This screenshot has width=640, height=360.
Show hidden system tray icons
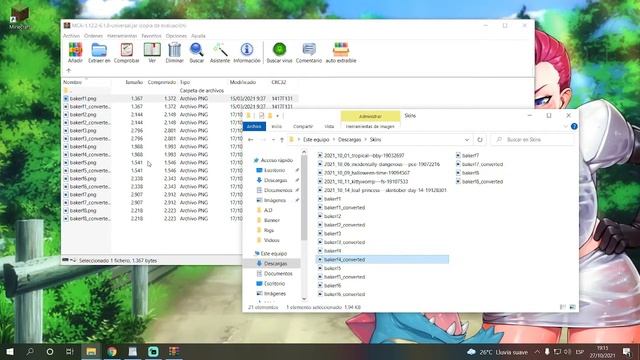[537, 351]
